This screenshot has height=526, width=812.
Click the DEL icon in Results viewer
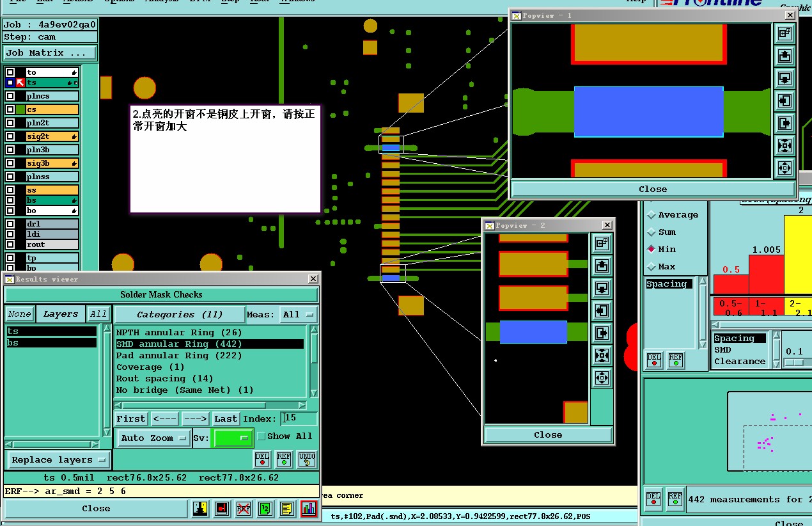pyautogui.click(x=262, y=459)
